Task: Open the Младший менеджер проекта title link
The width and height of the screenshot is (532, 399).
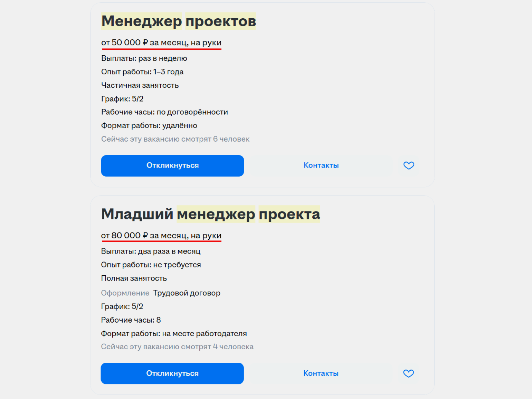Action: coord(210,214)
